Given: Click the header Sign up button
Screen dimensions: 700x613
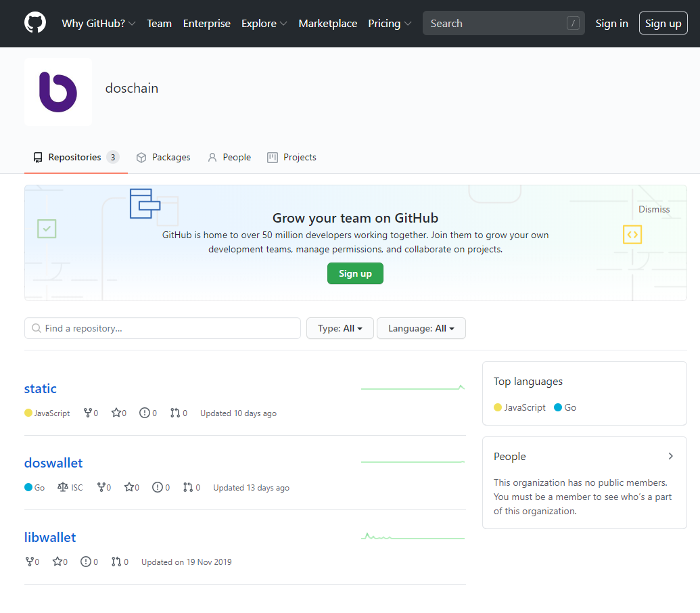Looking at the screenshot, I should 663,23.
